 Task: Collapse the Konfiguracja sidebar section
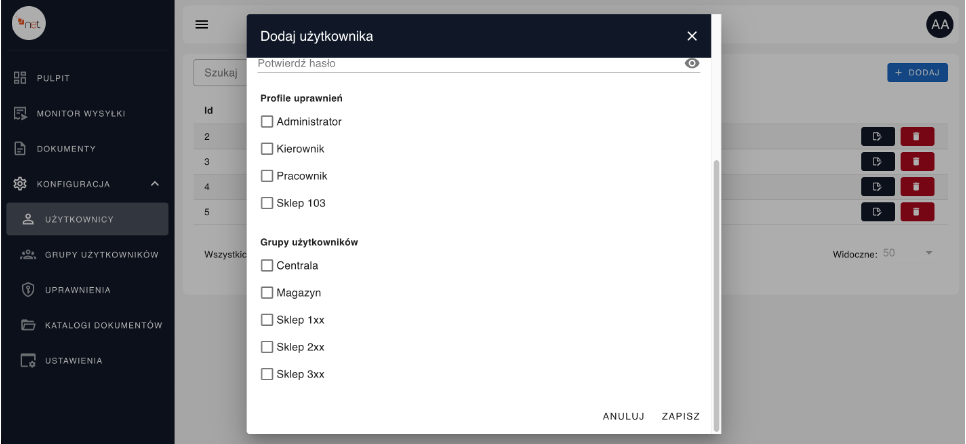click(x=155, y=184)
